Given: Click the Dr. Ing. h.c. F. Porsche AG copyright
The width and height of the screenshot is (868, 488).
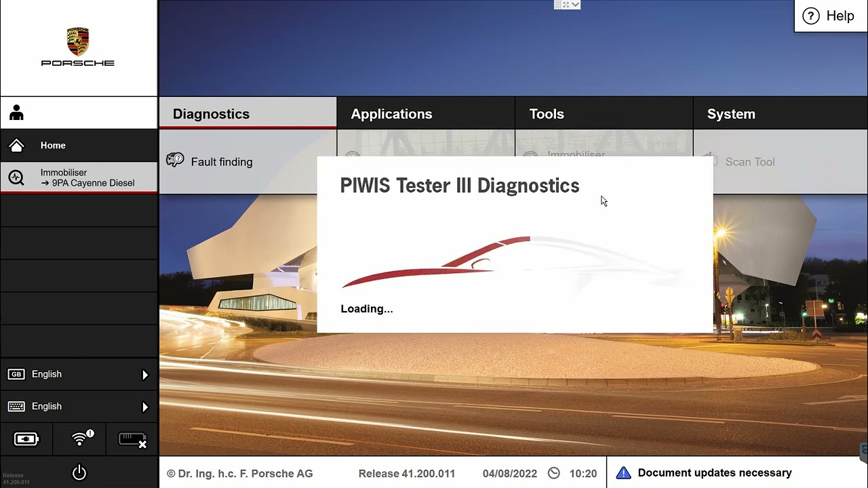Looking at the screenshot, I should point(239,474).
